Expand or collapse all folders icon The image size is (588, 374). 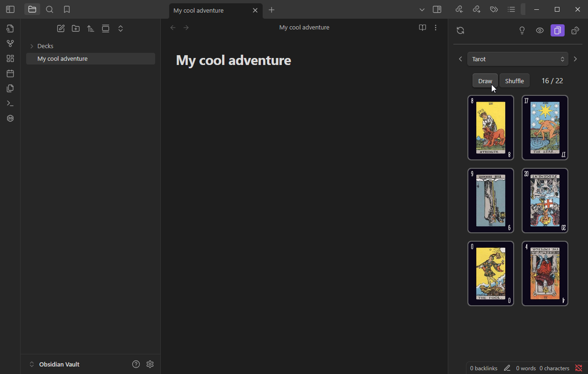121,29
